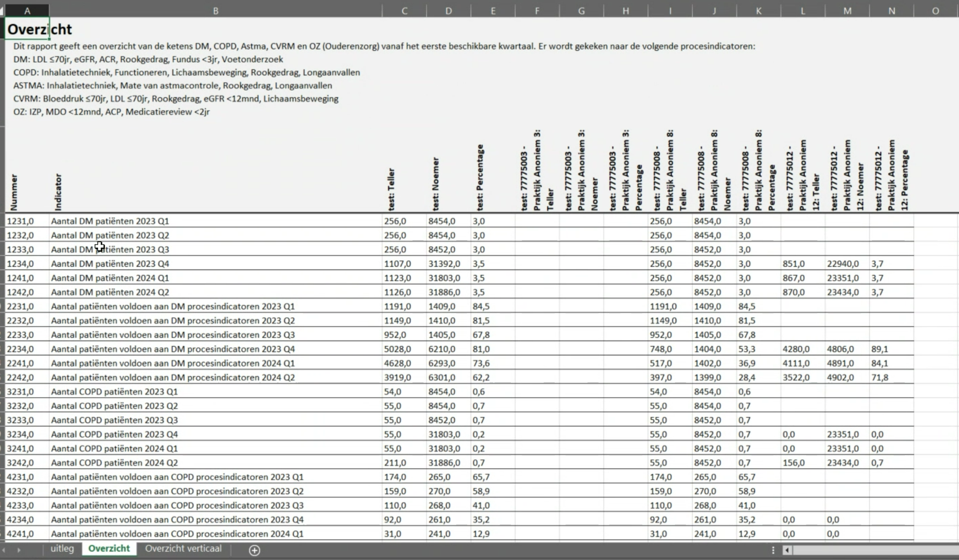Click the "test: Teller" header cell

pyautogui.click(x=404, y=170)
